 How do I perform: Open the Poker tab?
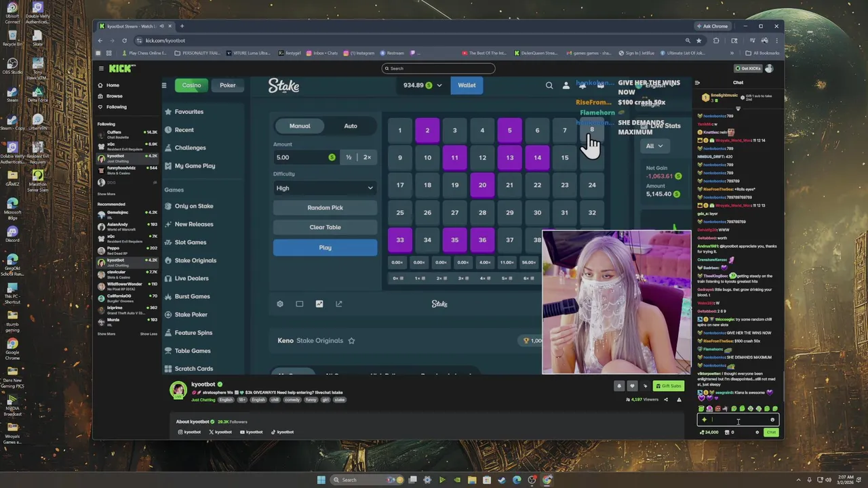[228, 85]
